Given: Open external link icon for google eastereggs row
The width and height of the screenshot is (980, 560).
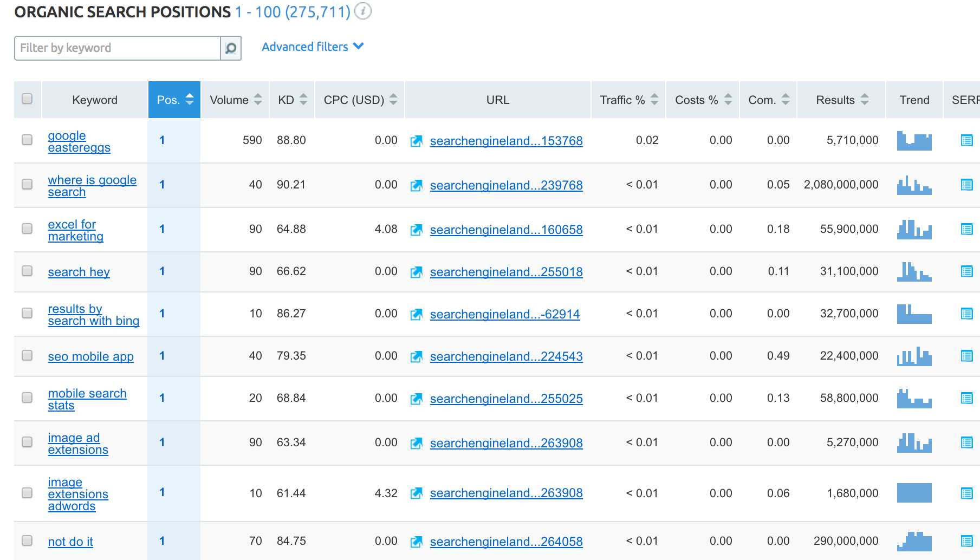Looking at the screenshot, I should point(416,141).
